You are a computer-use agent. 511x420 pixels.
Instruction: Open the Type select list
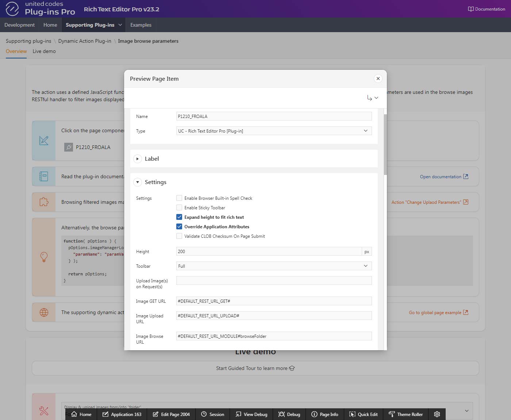(x=274, y=131)
